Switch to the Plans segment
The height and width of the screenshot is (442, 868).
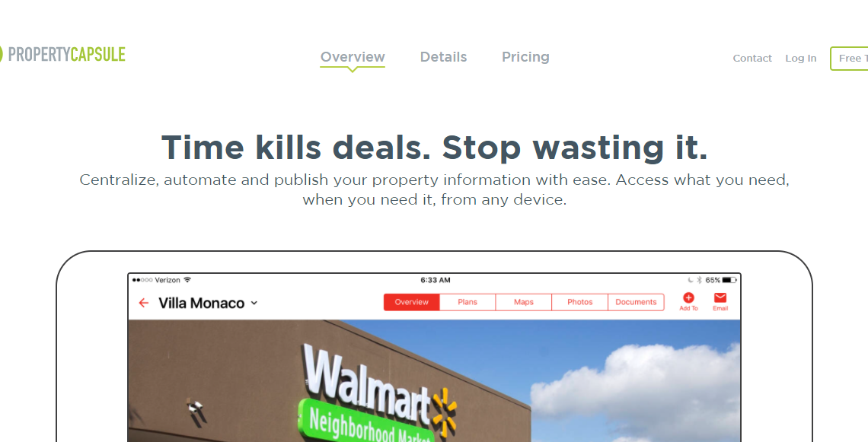(468, 302)
